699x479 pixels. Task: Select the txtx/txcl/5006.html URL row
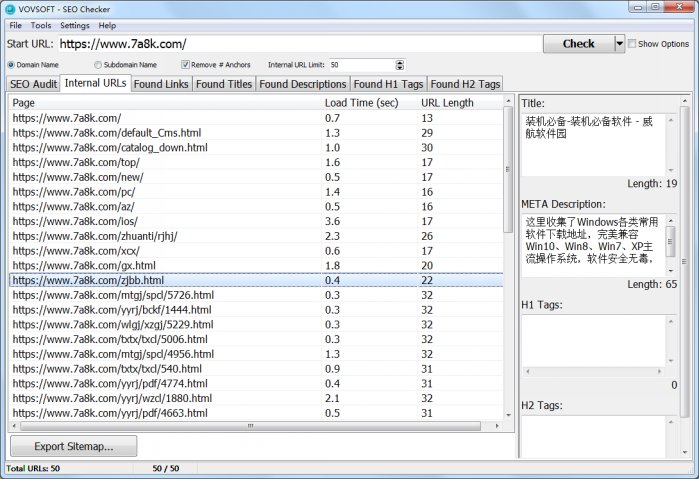tap(256, 339)
